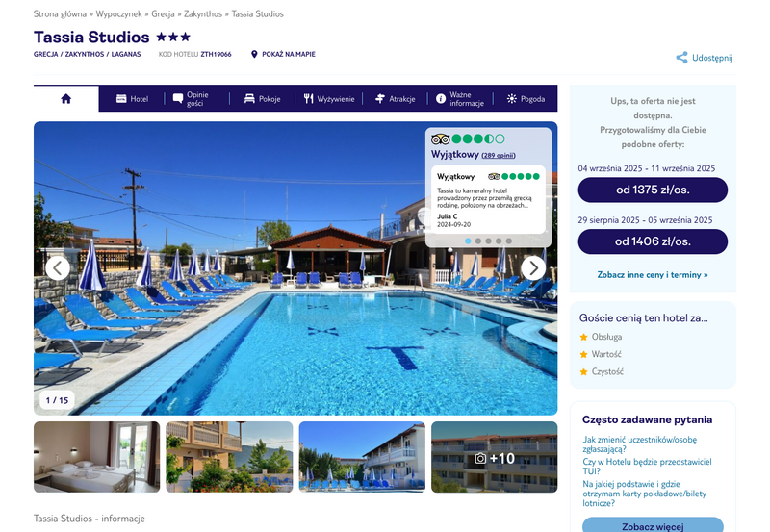This screenshot has height=532, width=770.
Task: Open Wyżywienie tab with cutlery icon
Action: pos(328,99)
